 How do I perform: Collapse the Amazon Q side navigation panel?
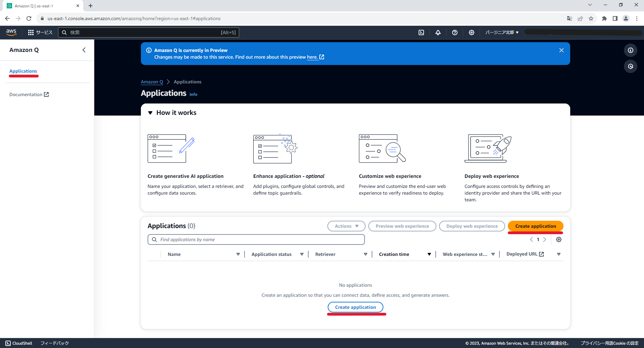pos(84,50)
